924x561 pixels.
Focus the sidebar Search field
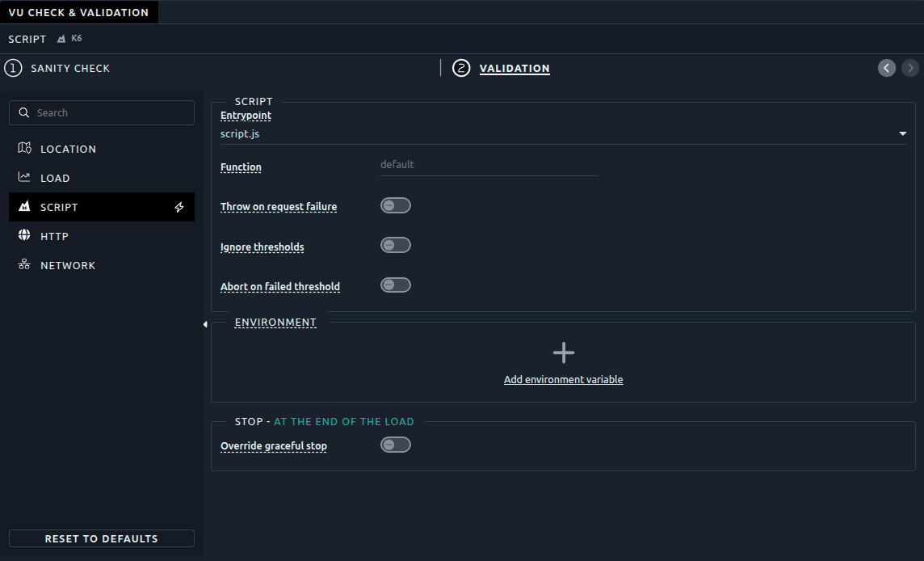[101, 112]
